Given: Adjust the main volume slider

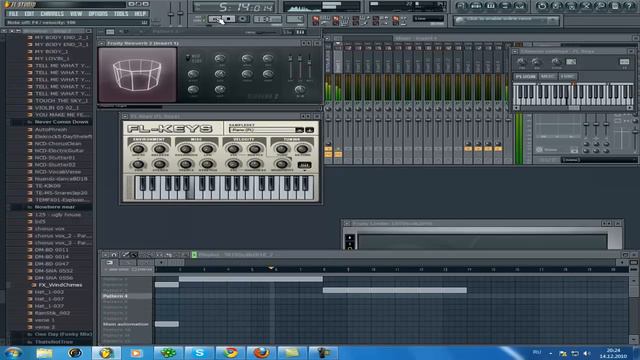Looking at the screenshot, I should [171, 14].
